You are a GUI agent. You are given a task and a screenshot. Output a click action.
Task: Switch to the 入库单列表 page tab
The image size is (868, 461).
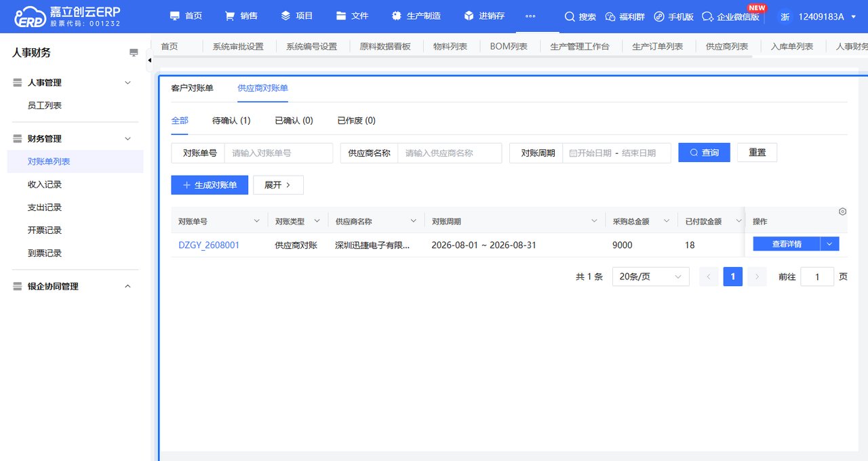click(x=792, y=47)
